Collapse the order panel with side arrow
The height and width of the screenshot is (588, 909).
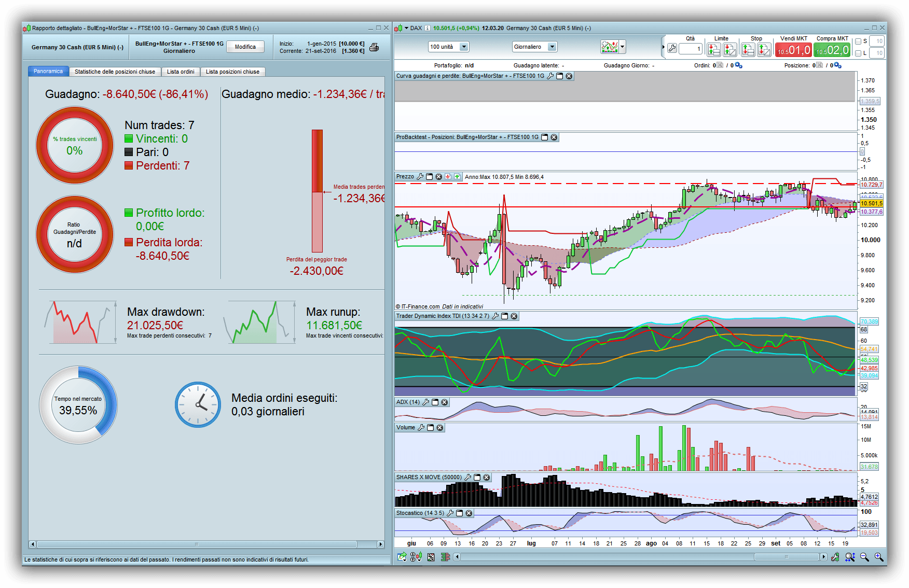click(663, 47)
